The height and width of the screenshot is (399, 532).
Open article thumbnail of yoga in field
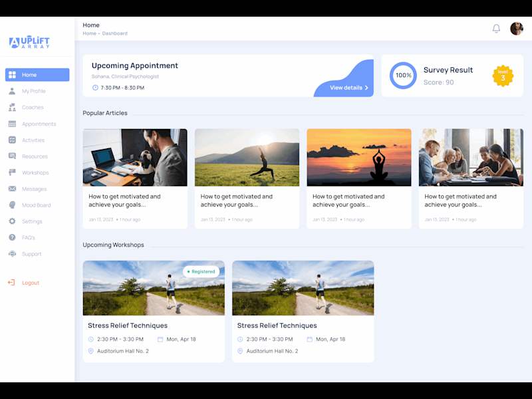[x=247, y=158]
